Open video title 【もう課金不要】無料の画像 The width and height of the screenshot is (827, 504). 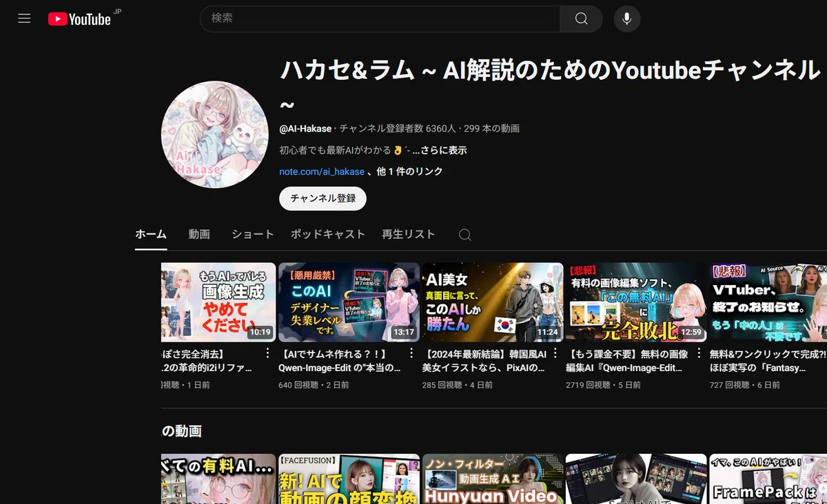(x=627, y=361)
